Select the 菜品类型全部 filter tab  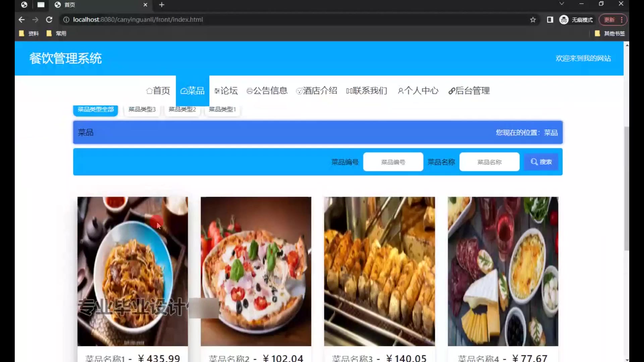96,110
